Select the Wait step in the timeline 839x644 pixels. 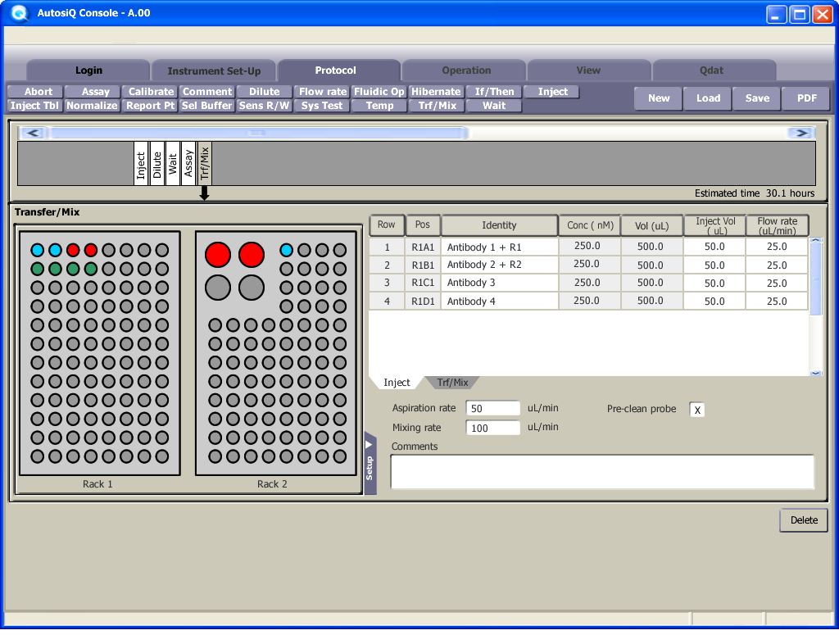point(172,164)
